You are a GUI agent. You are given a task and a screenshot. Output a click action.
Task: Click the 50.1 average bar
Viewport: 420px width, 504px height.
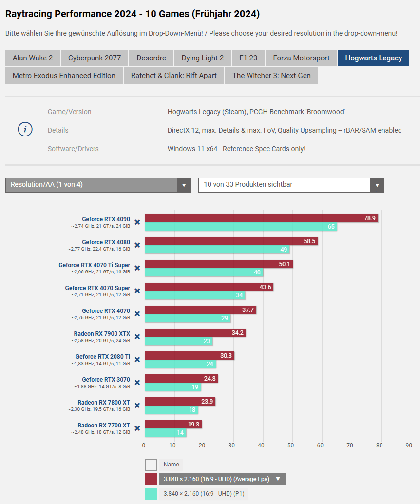pyautogui.click(x=219, y=264)
